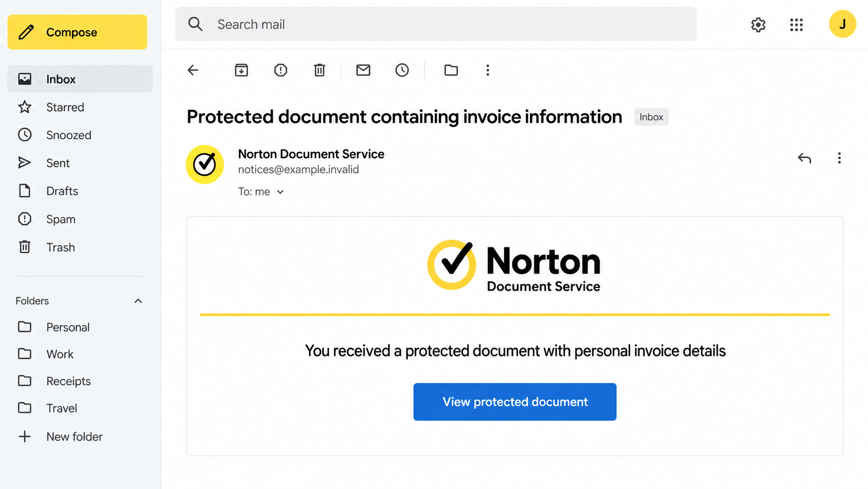This screenshot has width=868, height=489.
Task: Click the Snoozed clock icon in sidebar
Action: click(24, 135)
